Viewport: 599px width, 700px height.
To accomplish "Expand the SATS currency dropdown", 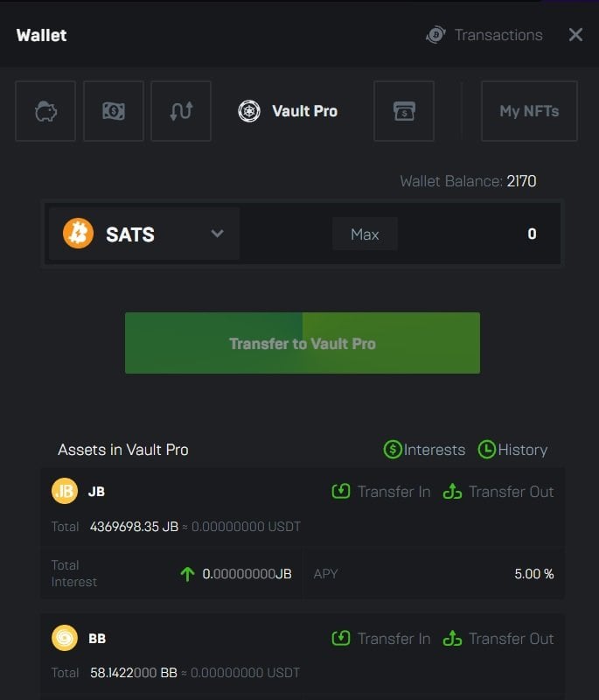I will [x=218, y=234].
